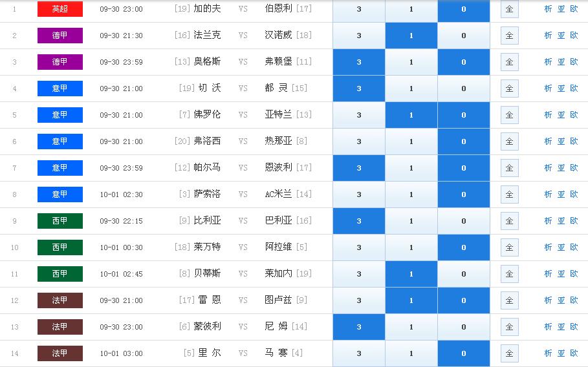Screen dimensions: 588x367
Task: Open 亚 link in 佛罗伦 row
Action: [561, 115]
